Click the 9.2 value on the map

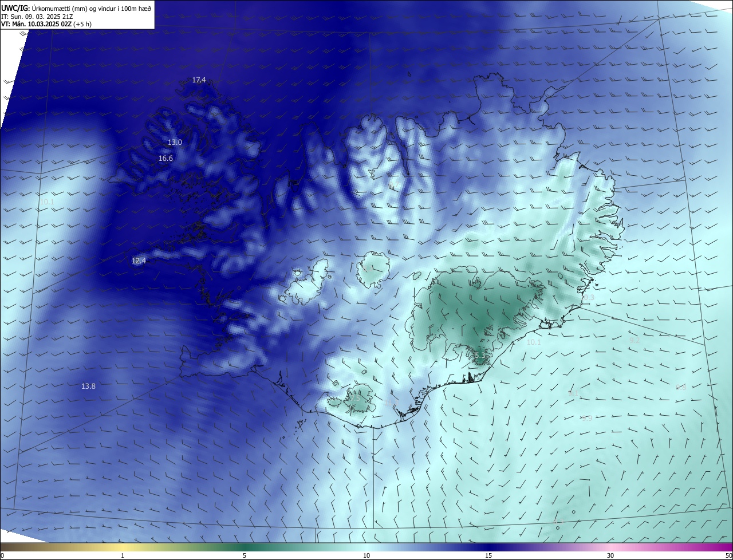635,340
